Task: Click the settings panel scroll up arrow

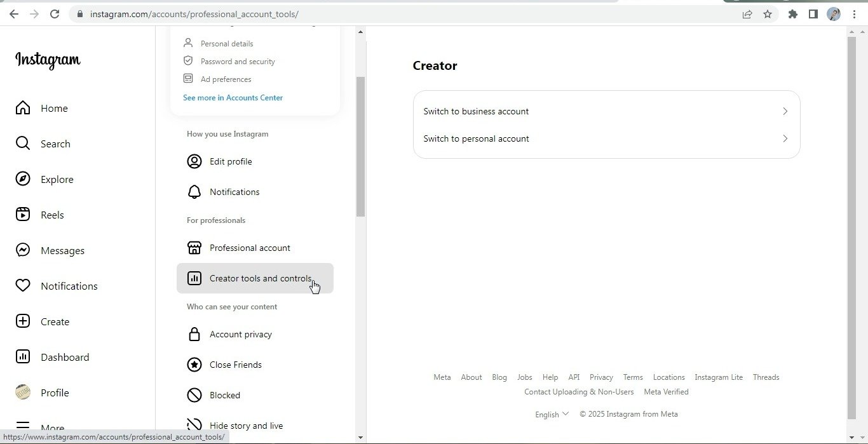Action: 360,32
